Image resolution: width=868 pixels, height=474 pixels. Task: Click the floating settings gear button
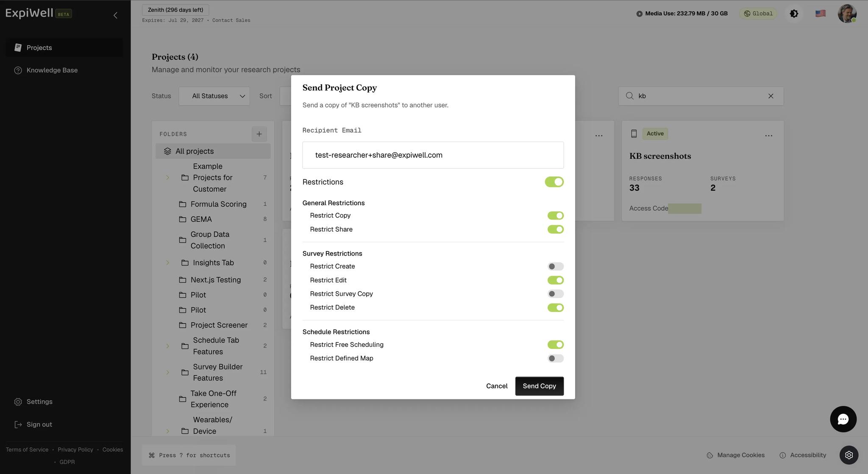click(849, 455)
